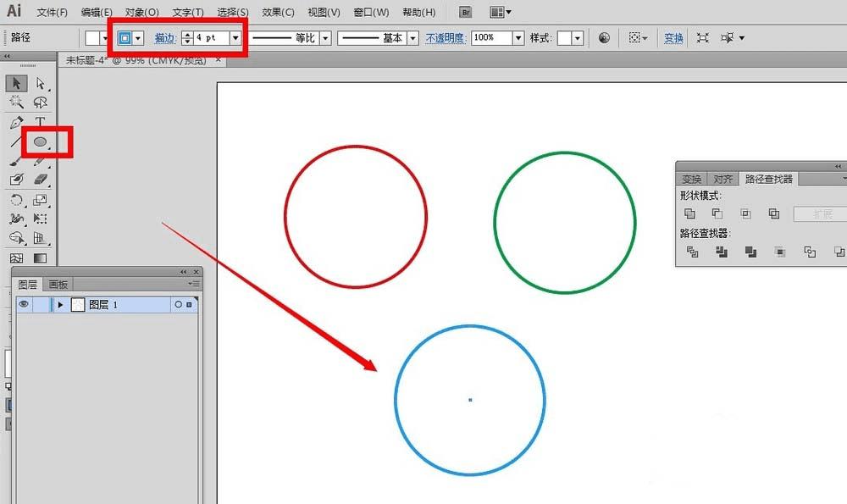The height and width of the screenshot is (504, 847).
Task: Switch to the 对齐 tab
Action: [722, 179]
